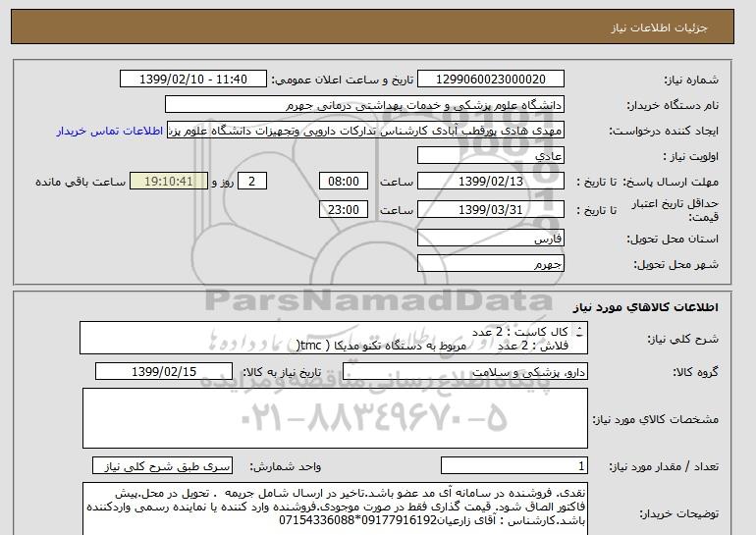Click the label واحد شمارش
Screen dimensions: 756x535
coord(286,466)
